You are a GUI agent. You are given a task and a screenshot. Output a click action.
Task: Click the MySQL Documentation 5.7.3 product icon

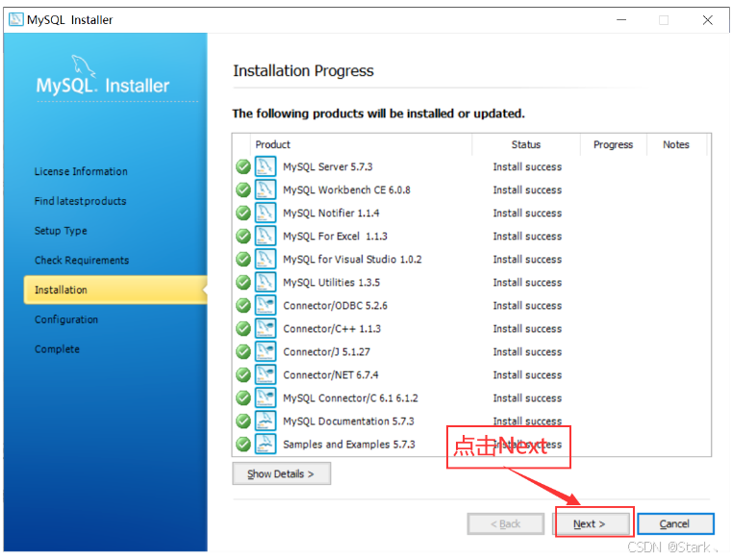click(265, 420)
